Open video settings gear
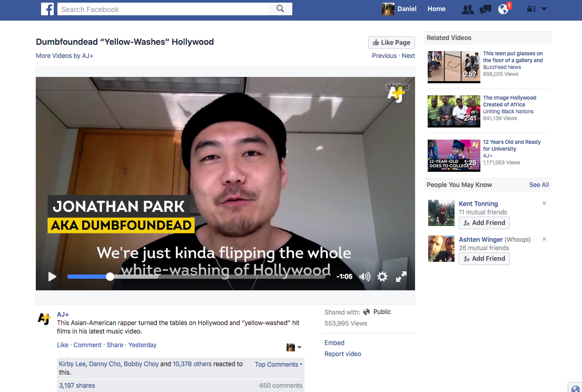 382,277
